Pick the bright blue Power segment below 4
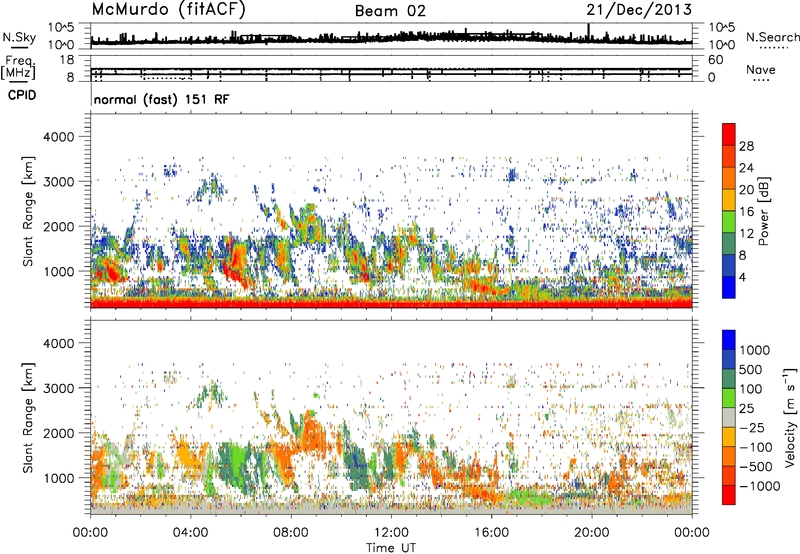This screenshot has height=554, width=800. [729, 287]
